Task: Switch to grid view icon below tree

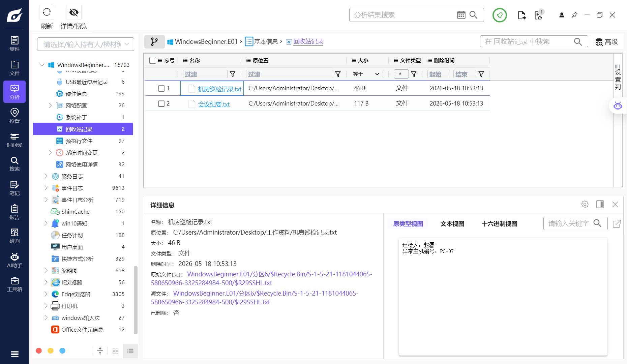Action: [115, 351]
